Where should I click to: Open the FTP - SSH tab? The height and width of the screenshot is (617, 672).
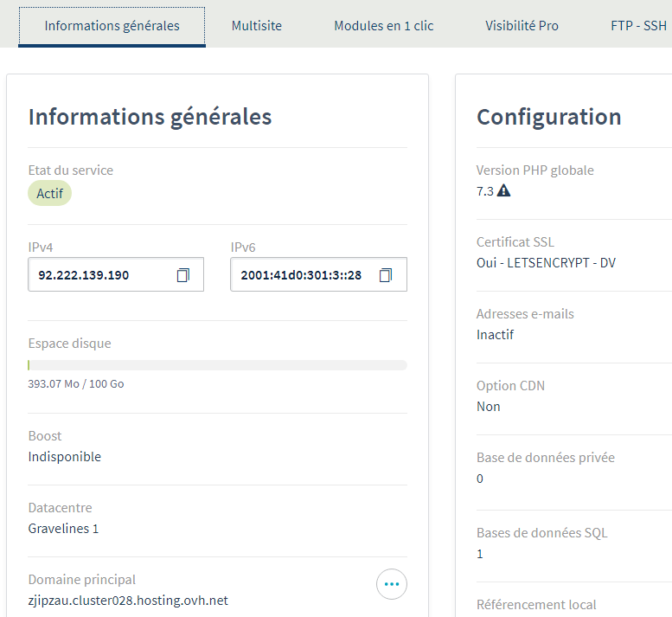[638, 25]
